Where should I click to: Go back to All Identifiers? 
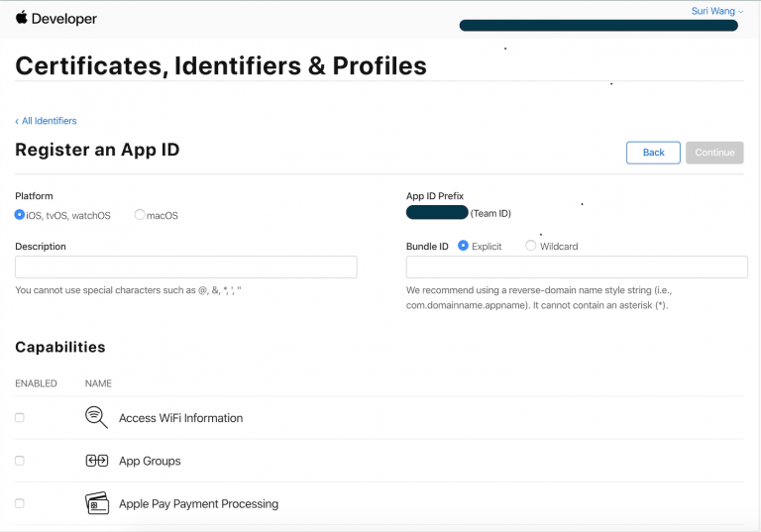[x=46, y=121]
